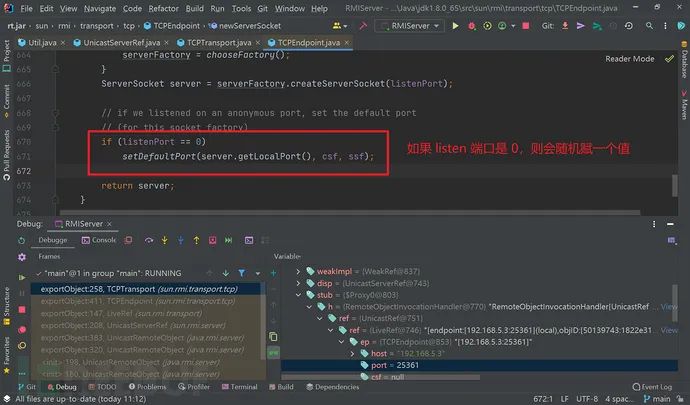The width and height of the screenshot is (690, 405).
Task: Click the inspections green checkmark
Action: 669,59
